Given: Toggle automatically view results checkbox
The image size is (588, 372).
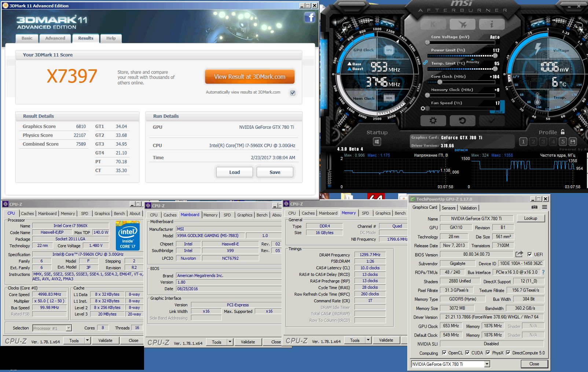Looking at the screenshot, I should coord(293,93).
